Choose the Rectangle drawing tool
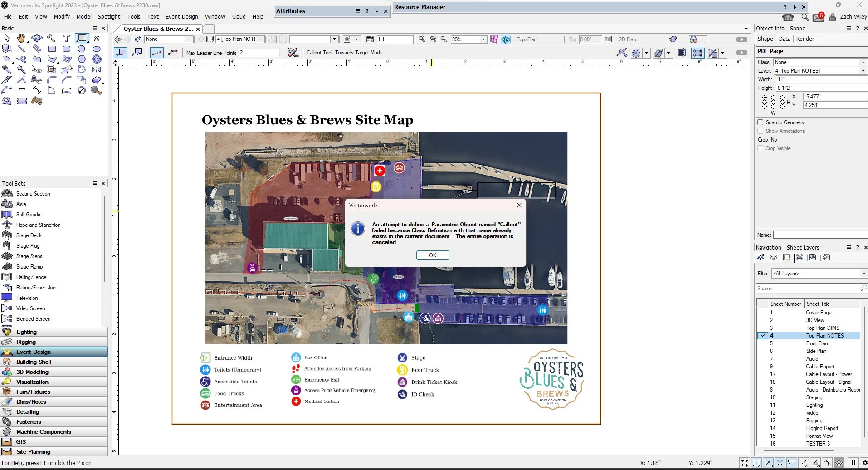 (x=52, y=49)
